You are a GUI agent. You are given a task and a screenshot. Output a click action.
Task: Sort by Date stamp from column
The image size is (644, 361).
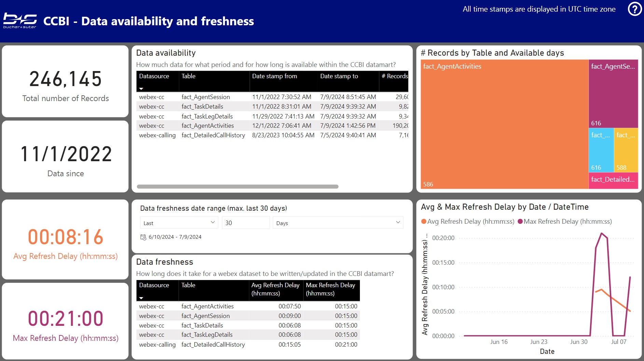click(283, 81)
